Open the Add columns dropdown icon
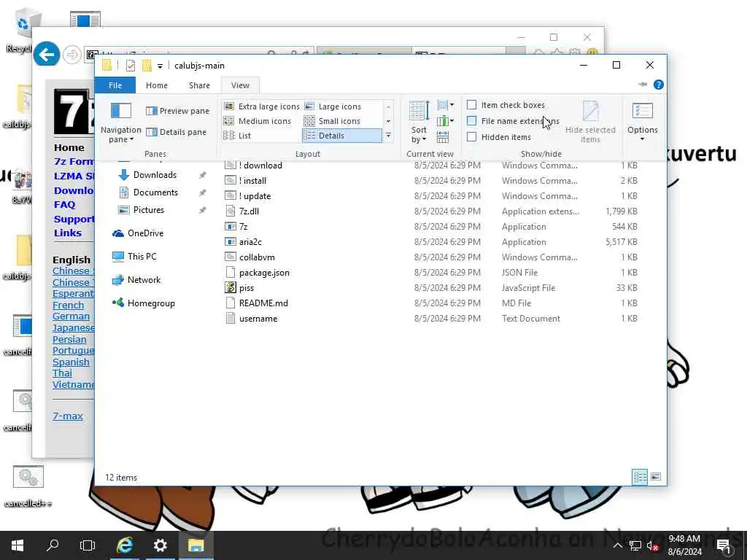This screenshot has height=560, width=747. (x=445, y=121)
